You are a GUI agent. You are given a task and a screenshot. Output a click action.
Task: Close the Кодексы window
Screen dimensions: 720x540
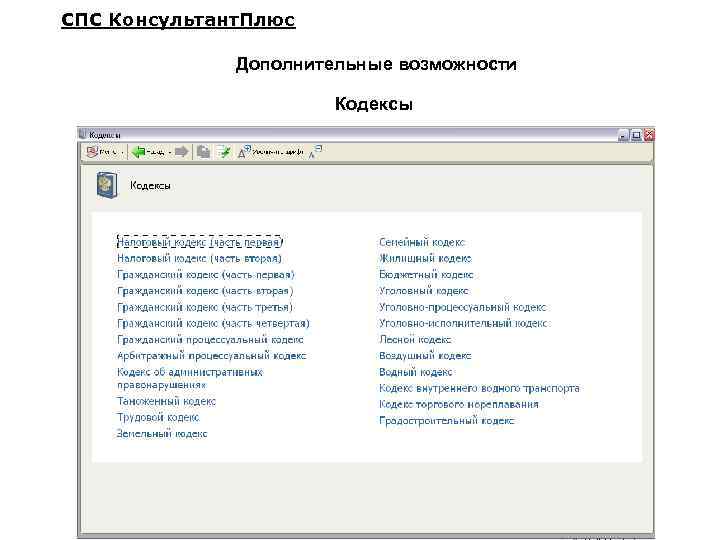point(649,135)
